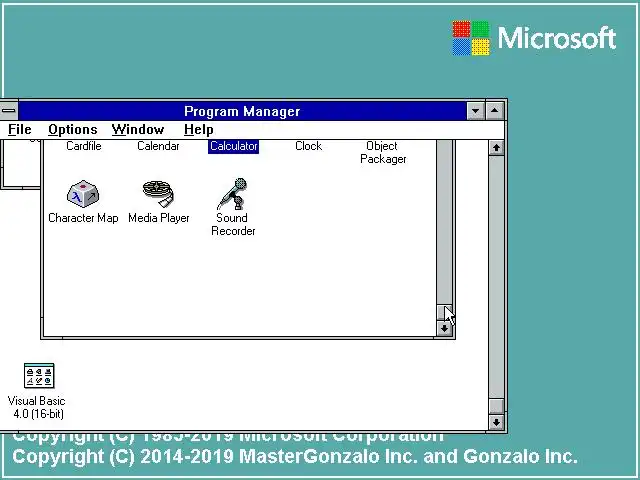Launch Media Player icon
Screen dimensions: 640x480
158,194
